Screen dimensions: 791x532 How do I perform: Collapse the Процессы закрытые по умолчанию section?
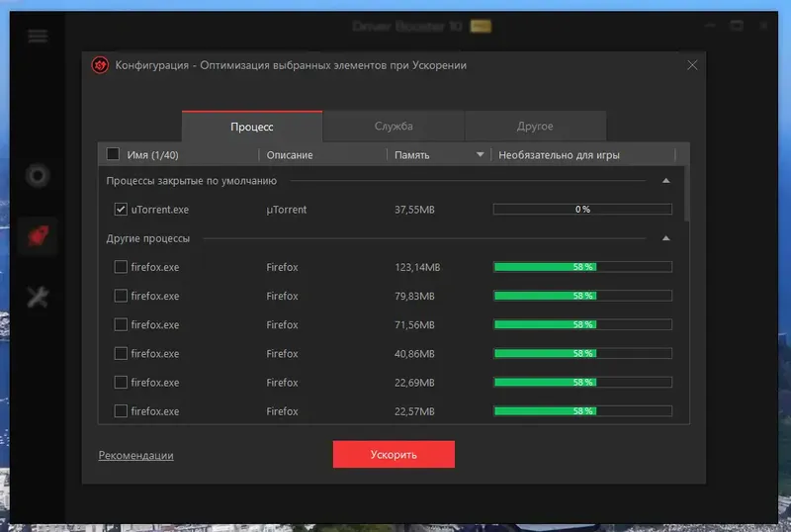click(x=665, y=181)
